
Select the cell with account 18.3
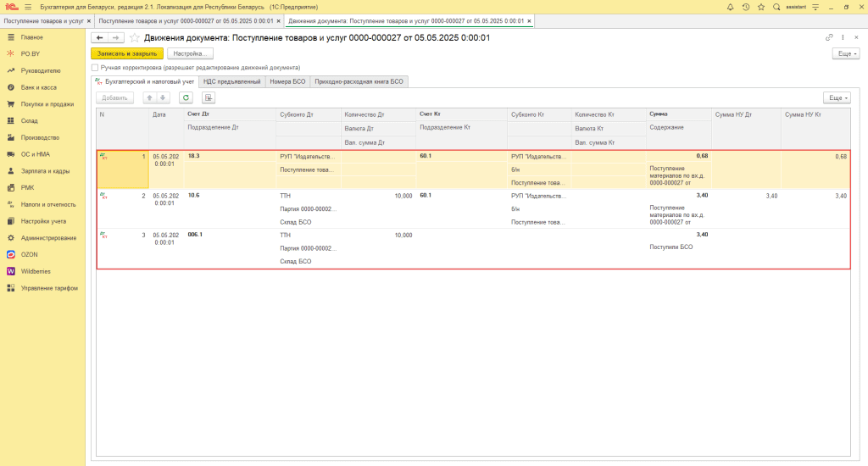[230, 156]
